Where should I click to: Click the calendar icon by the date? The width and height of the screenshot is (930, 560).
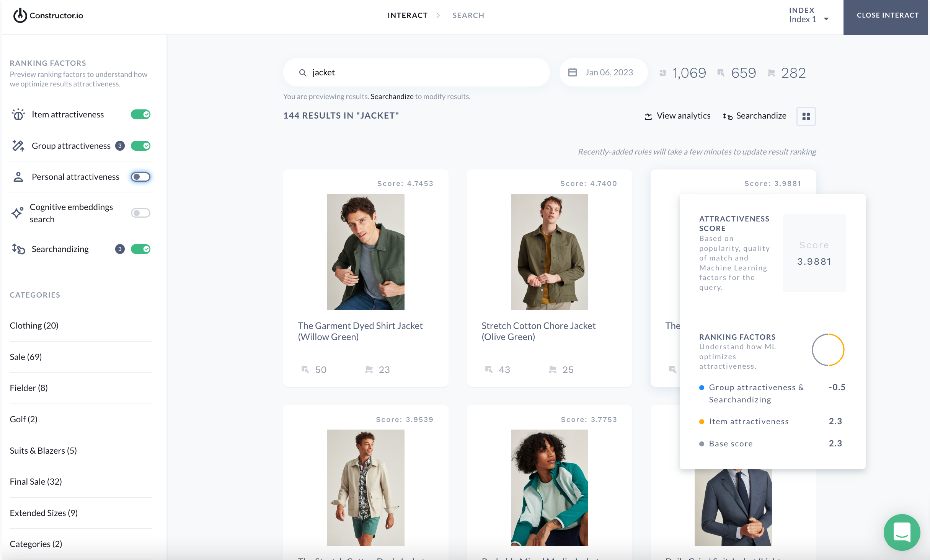pos(573,72)
